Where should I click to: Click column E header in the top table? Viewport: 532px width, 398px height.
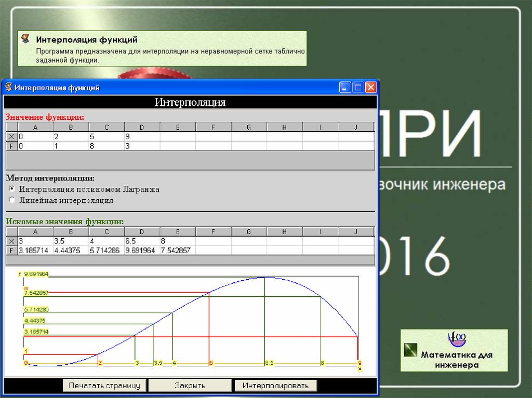click(178, 127)
